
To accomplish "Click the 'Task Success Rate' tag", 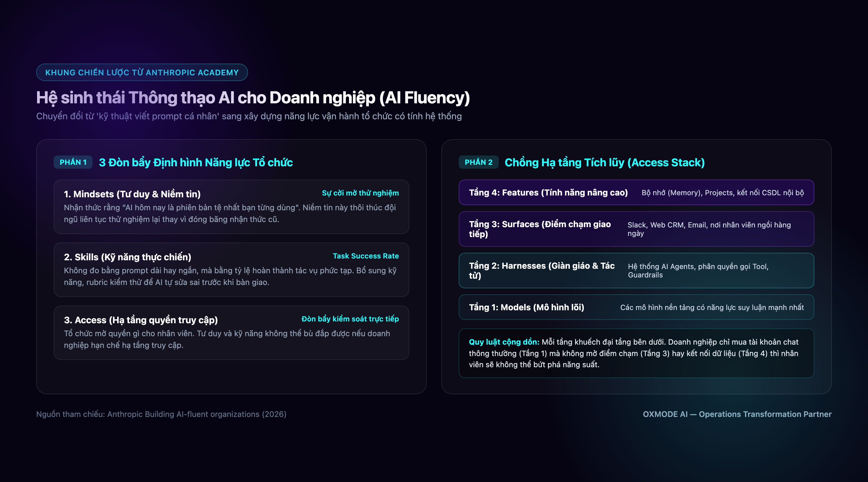I will point(366,256).
